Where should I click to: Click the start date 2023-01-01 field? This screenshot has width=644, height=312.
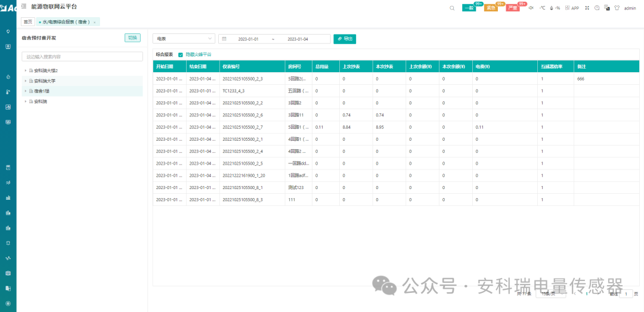pos(248,39)
